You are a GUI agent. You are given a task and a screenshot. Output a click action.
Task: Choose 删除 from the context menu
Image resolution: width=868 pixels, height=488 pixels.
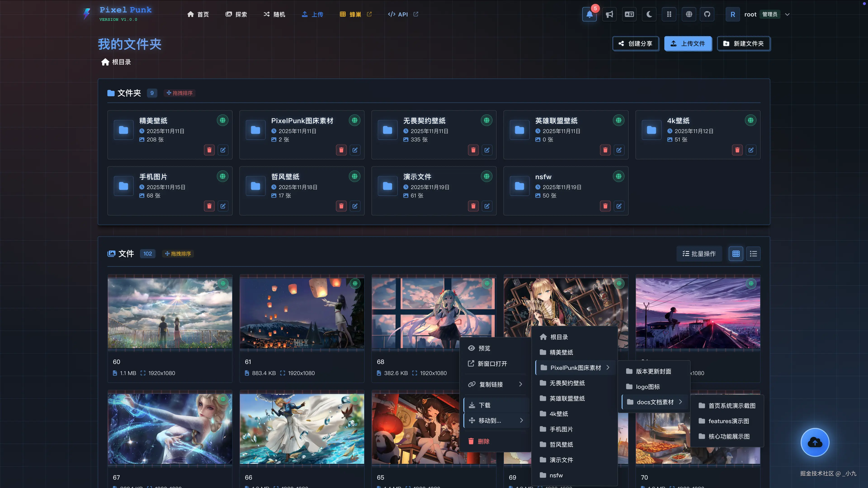click(483, 441)
